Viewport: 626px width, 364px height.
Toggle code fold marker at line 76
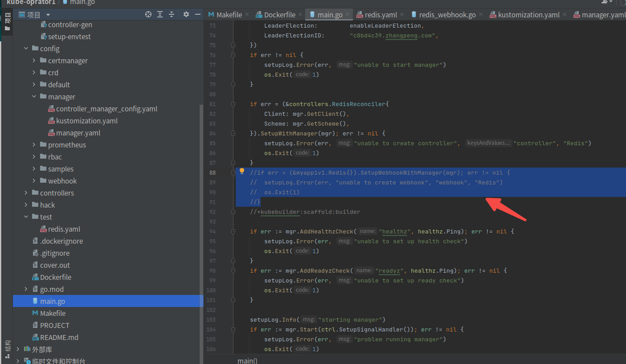tap(233, 55)
